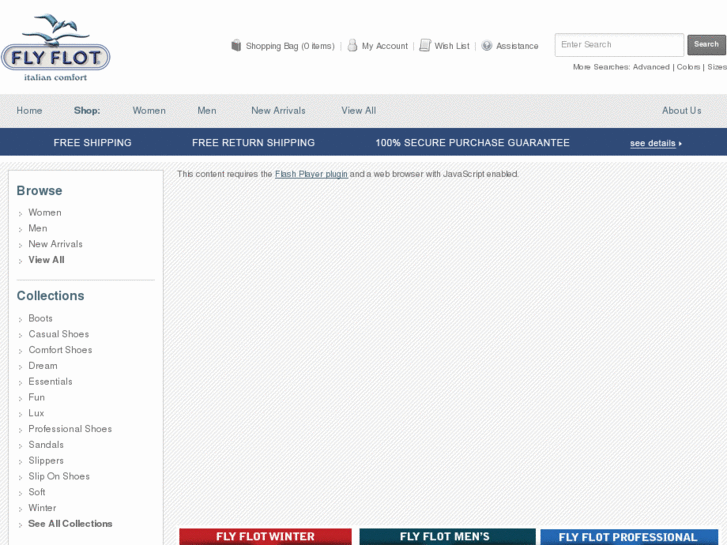Open the Lux collection
This screenshot has height=545, width=727.
coord(36,413)
